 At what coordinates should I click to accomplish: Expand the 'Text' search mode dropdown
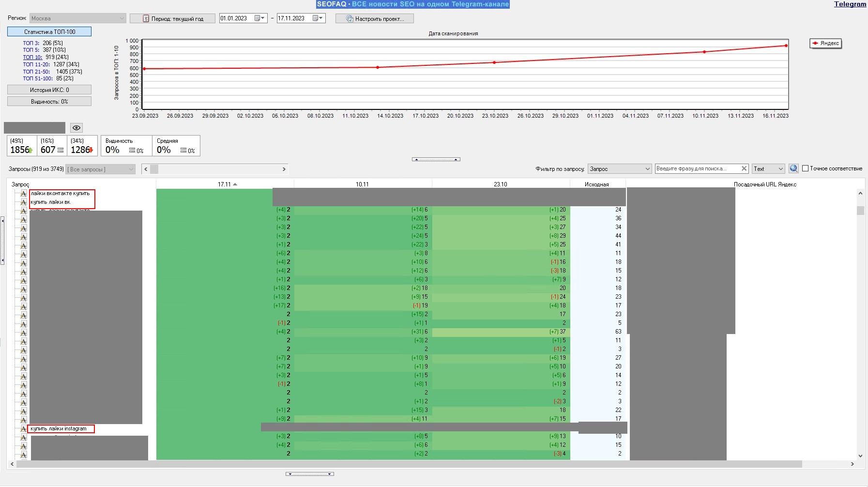click(768, 169)
